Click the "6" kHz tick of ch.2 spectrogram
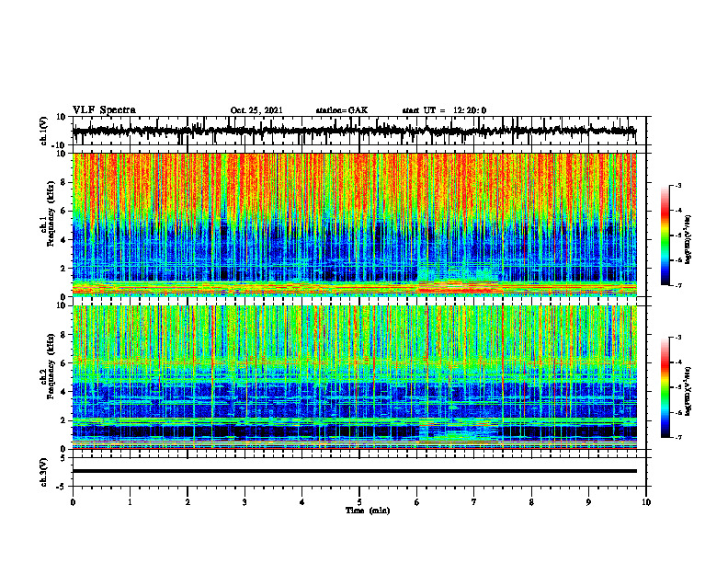 click(x=63, y=363)
